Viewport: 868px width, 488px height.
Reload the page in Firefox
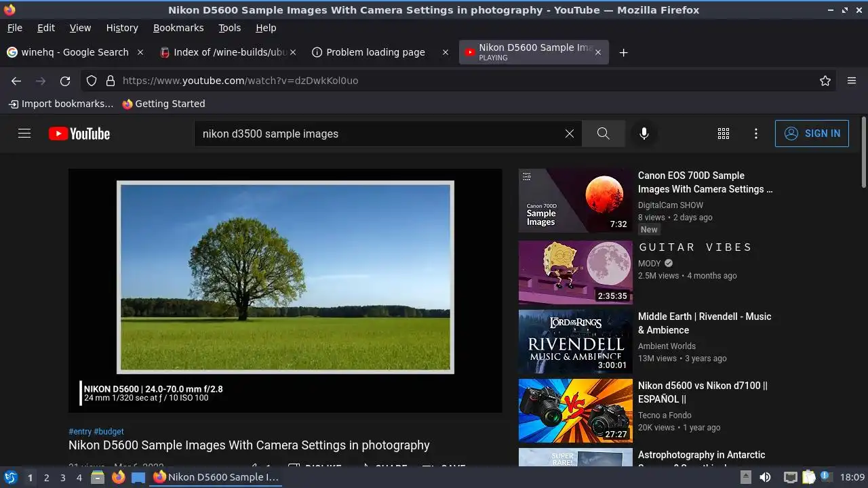pos(65,81)
